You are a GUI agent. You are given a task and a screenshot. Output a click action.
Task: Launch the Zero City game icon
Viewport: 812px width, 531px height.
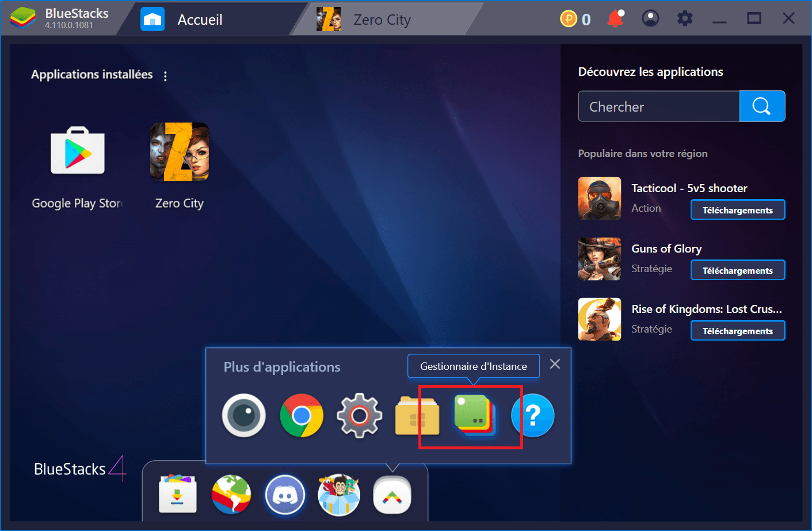point(180,152)
